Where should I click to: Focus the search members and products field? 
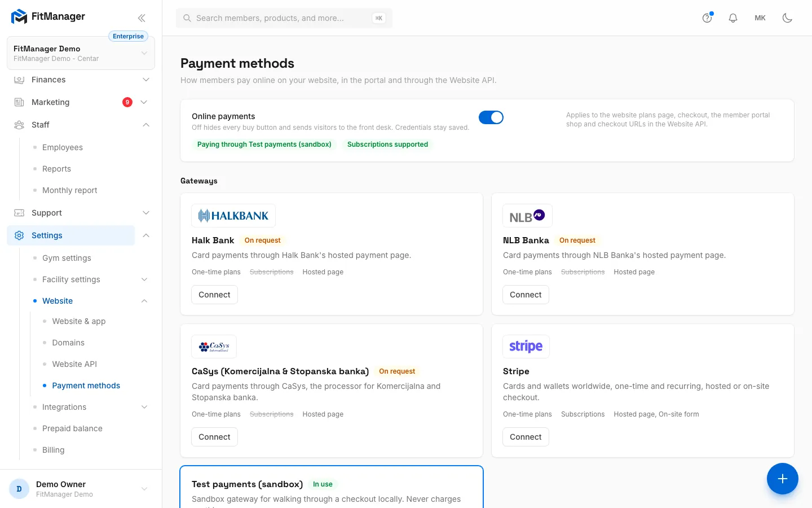point(284,18)
